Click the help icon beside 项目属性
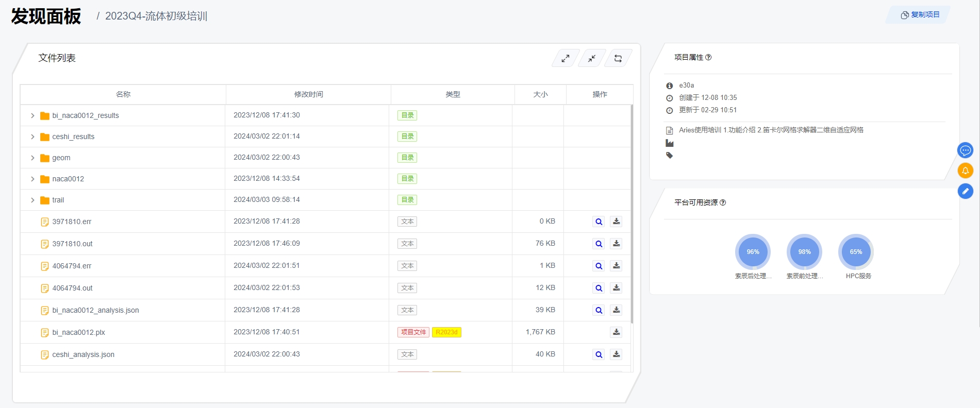This screenshot has width=980, height=408. [708, 57]
